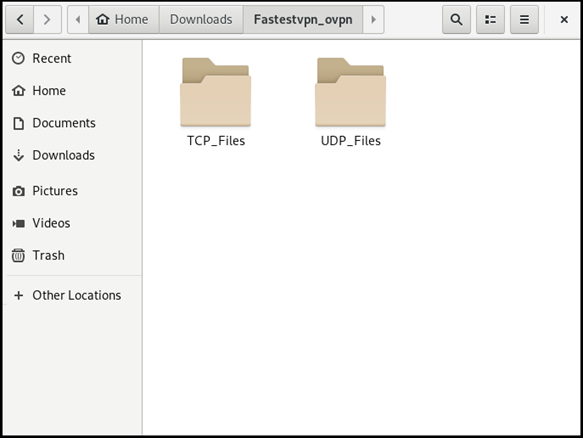Go to the Home path segment

click(x=123, y=19)
